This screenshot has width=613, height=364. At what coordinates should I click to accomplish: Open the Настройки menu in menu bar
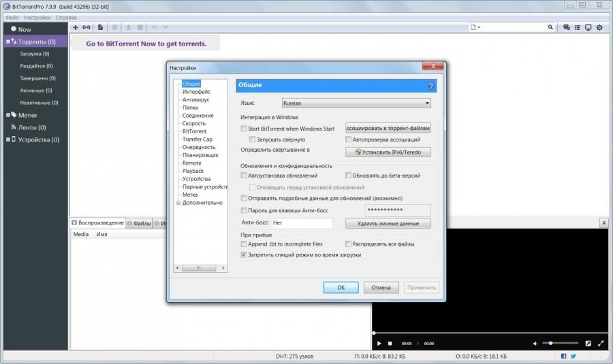click(x=37, y=17)
